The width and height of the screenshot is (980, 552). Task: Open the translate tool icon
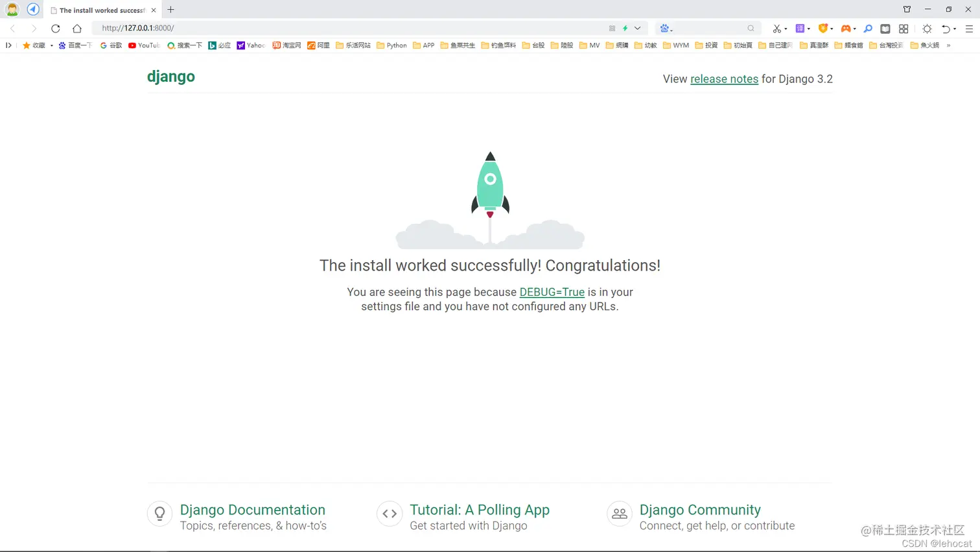click(x=800, y=29)
